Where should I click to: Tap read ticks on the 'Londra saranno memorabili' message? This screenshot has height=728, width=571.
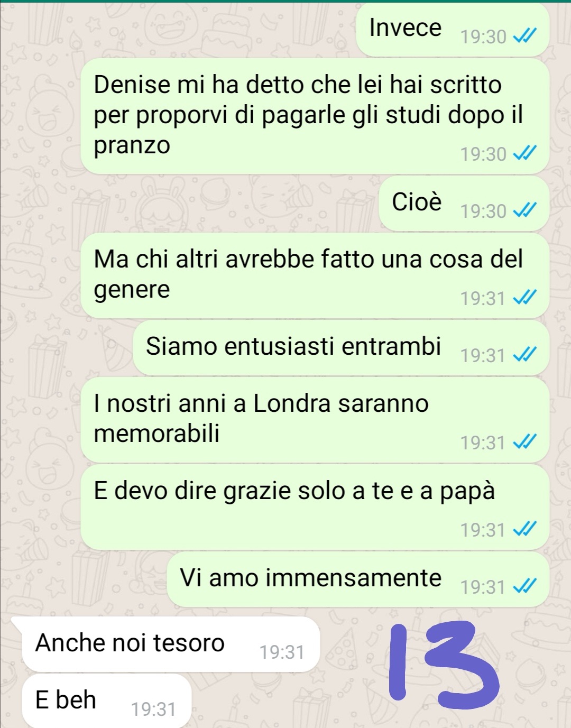click(x=525, y=442)
